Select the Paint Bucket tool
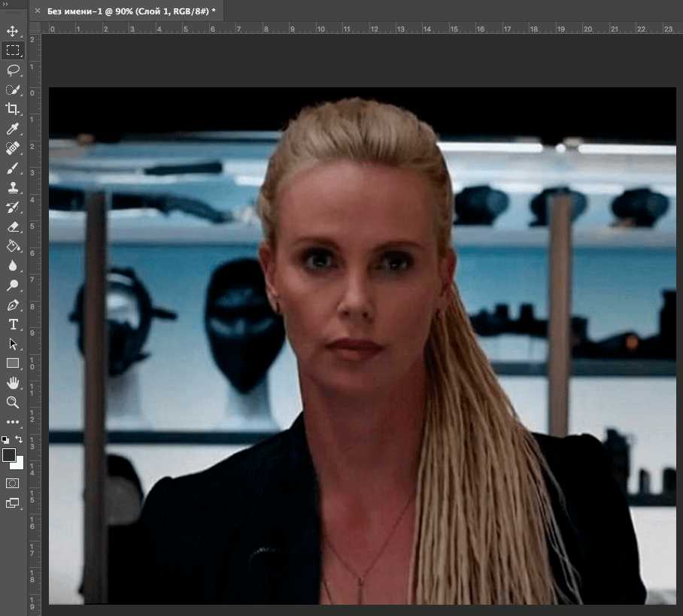 13,247
